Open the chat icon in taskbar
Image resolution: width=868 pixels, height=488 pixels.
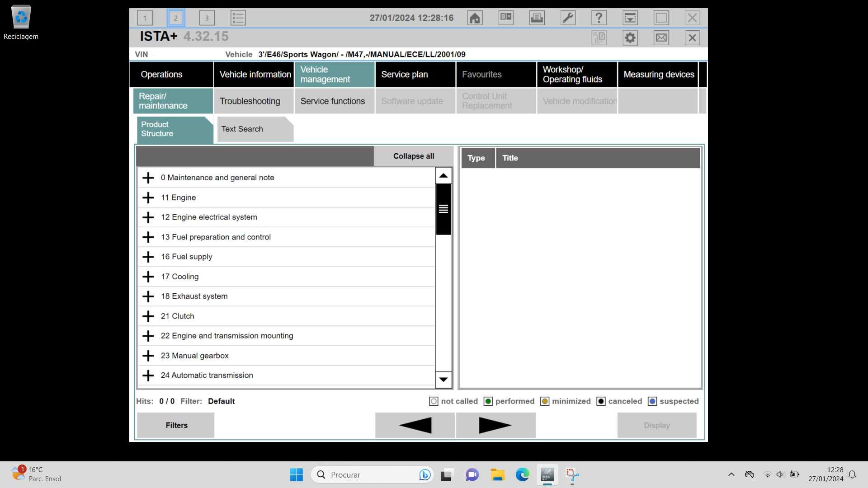pos(472,474)
